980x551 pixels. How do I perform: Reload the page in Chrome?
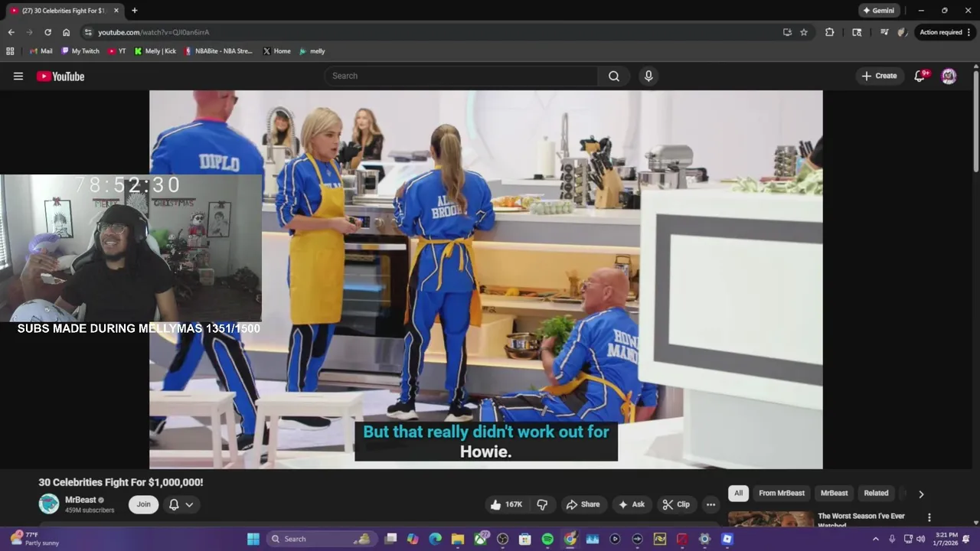(x=47, y=32)
